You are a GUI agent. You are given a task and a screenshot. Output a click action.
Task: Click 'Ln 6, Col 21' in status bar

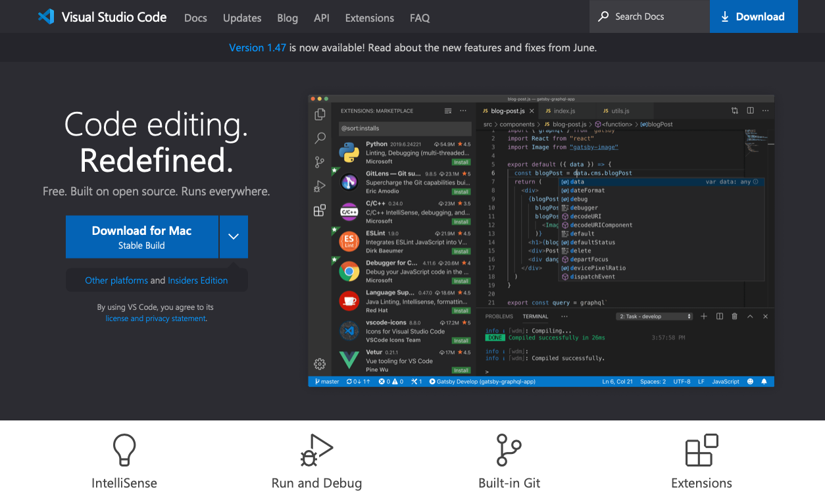click(x=617, y=382)
